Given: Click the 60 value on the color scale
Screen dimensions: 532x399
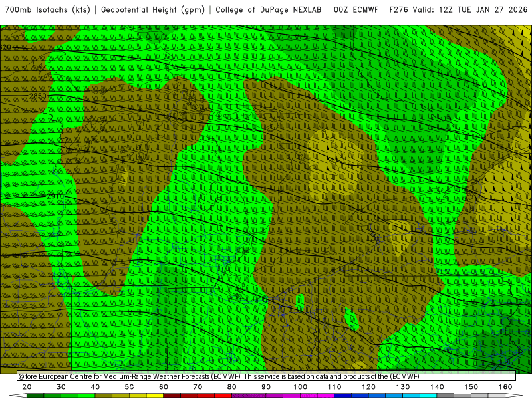Looking at the screenshot, I should point(164,387).
